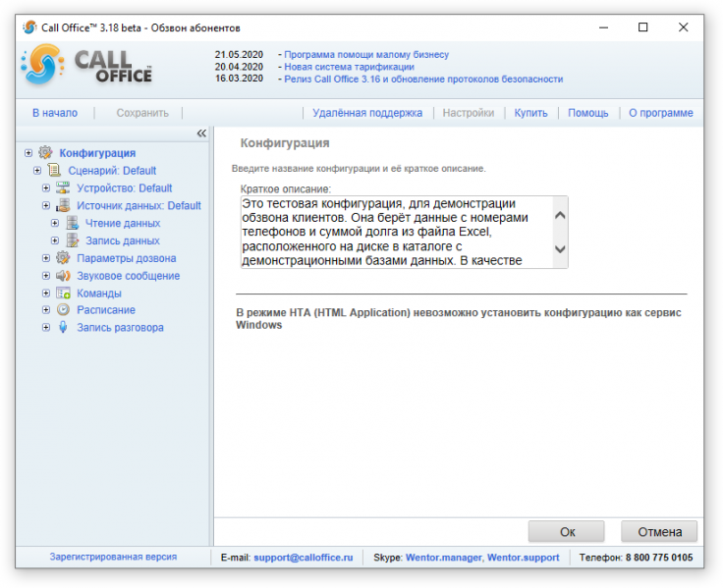Image resolution: width=723 pixels, height=588 pixels.
Task: Select Расписание tree label
Action: [x=106, y=309]
